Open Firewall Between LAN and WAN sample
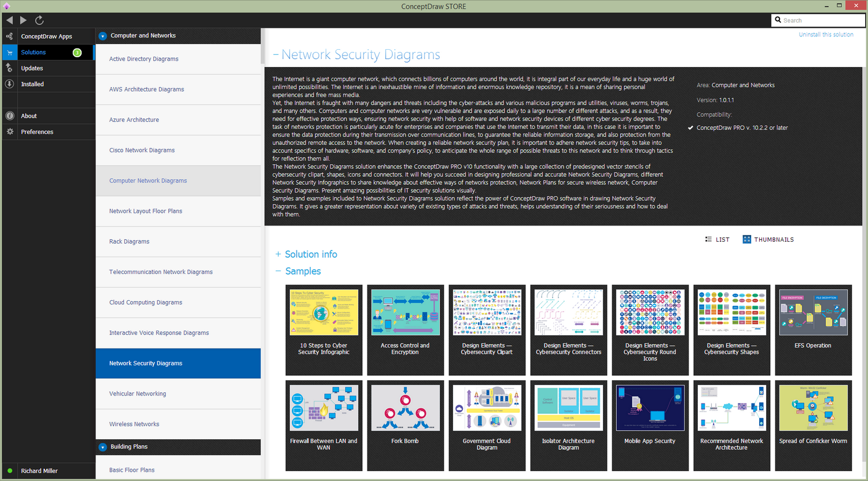 click(324, 425)
